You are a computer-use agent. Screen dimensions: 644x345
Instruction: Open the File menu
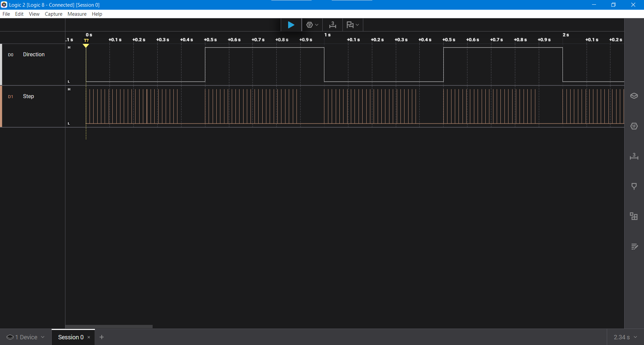(6, 14)
